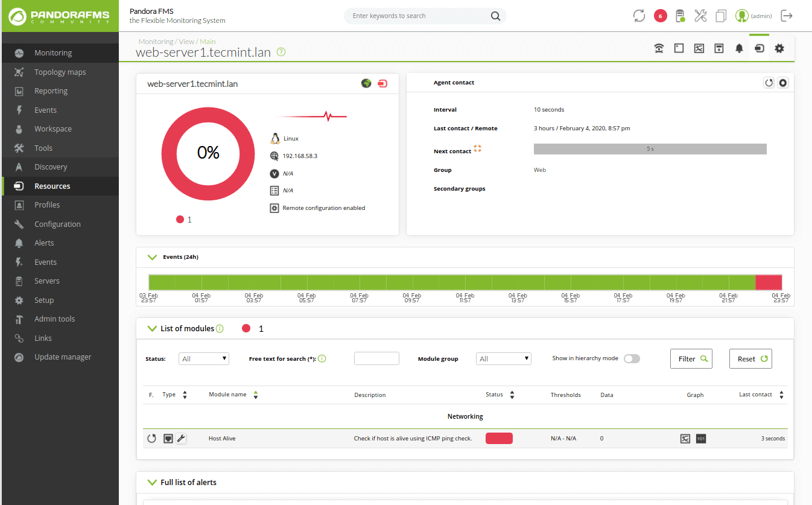Open the Host Alive network type icon
Viewport: 812px width, 505px height.
[x=168, y=439]
